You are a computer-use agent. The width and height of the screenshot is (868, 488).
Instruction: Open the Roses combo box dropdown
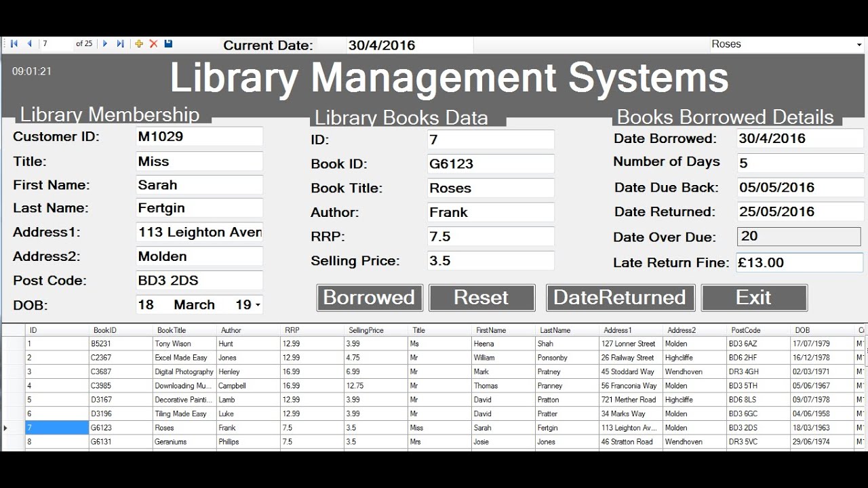pyautogui.click(x=859, y=45)
